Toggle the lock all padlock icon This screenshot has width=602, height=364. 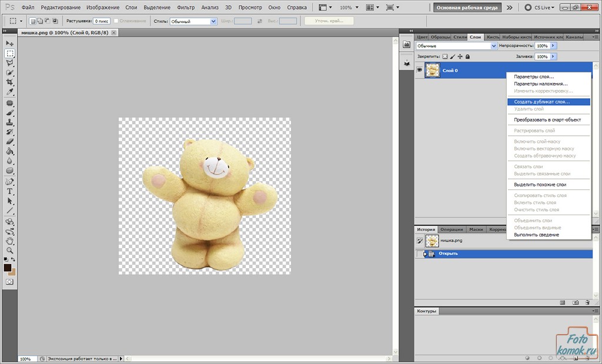point(467,56)
